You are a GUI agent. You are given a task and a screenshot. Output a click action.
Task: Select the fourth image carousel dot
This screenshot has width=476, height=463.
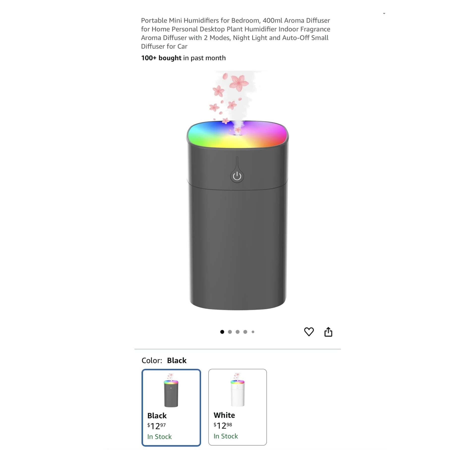245,332
